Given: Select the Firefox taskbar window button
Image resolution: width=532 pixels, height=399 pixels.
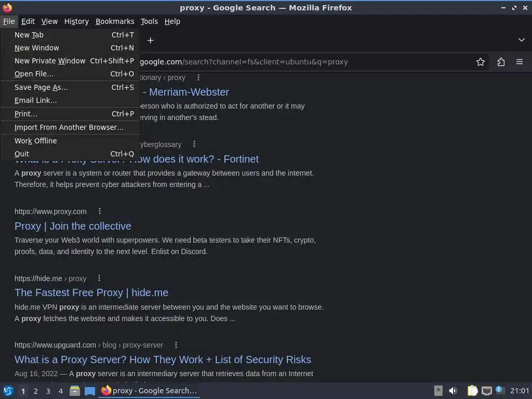Looking at the screenshot, I should click(x=149, y=391).
